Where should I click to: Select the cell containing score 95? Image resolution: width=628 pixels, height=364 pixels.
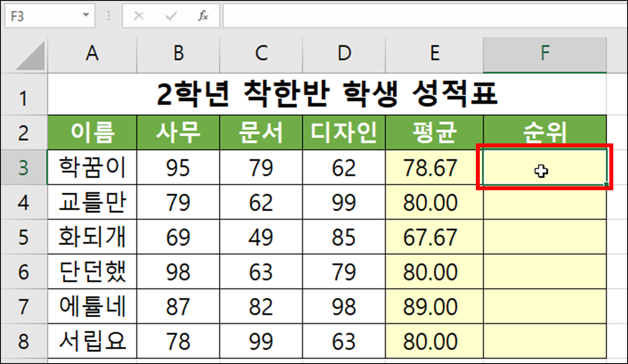178,167
